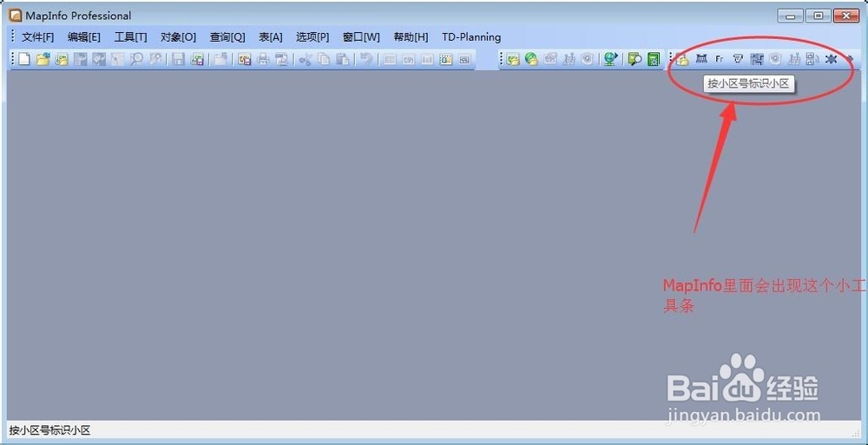Click the folder icon starting TD-Planning toolbar

click(682, 59)
